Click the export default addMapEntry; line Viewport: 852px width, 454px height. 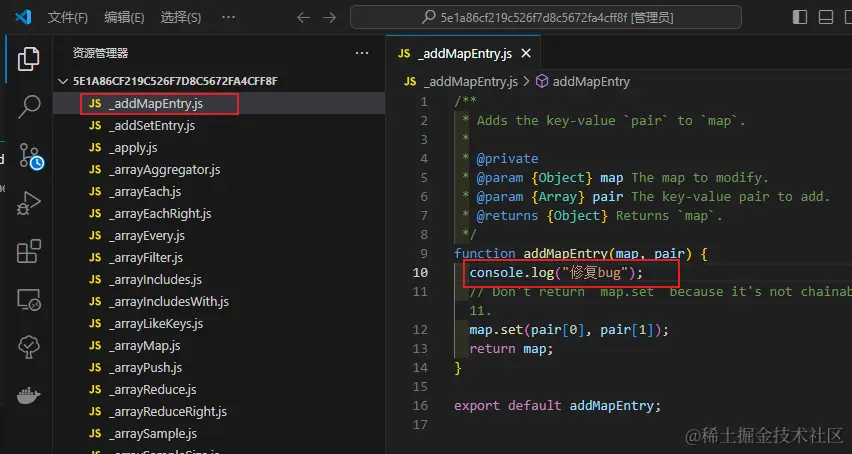point(557,405)
